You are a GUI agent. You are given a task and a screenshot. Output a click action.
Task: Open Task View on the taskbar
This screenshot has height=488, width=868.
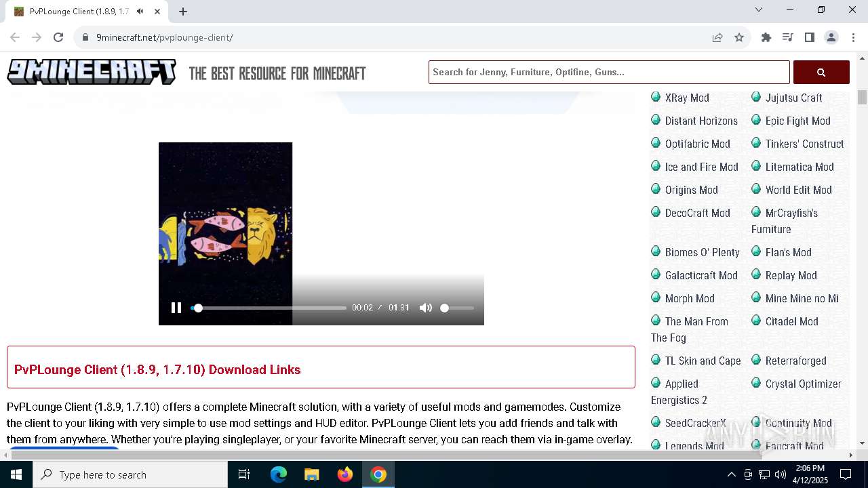point(244,474)
